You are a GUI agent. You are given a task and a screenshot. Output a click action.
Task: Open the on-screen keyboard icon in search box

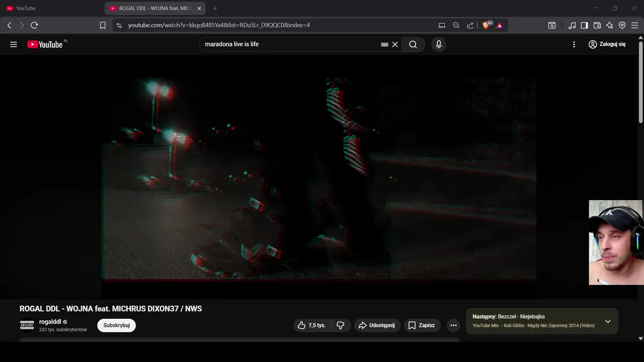point(385,44)
